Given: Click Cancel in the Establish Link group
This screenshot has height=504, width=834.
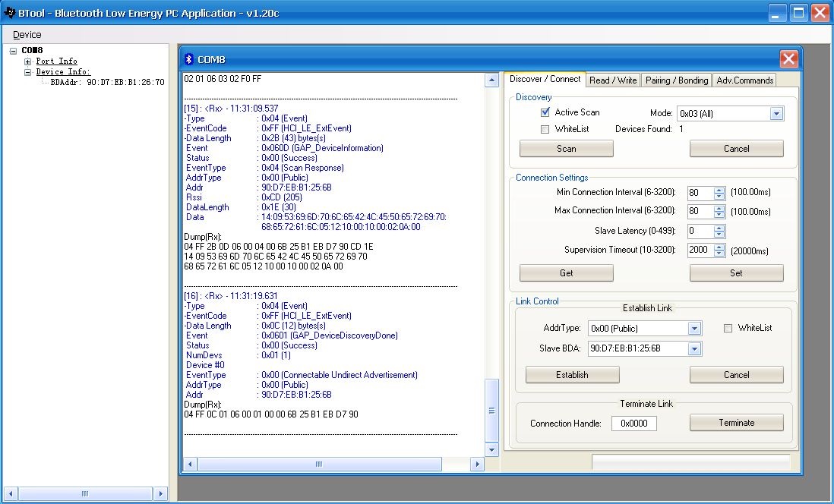Looking at the screenshot, I should point(737,375).
